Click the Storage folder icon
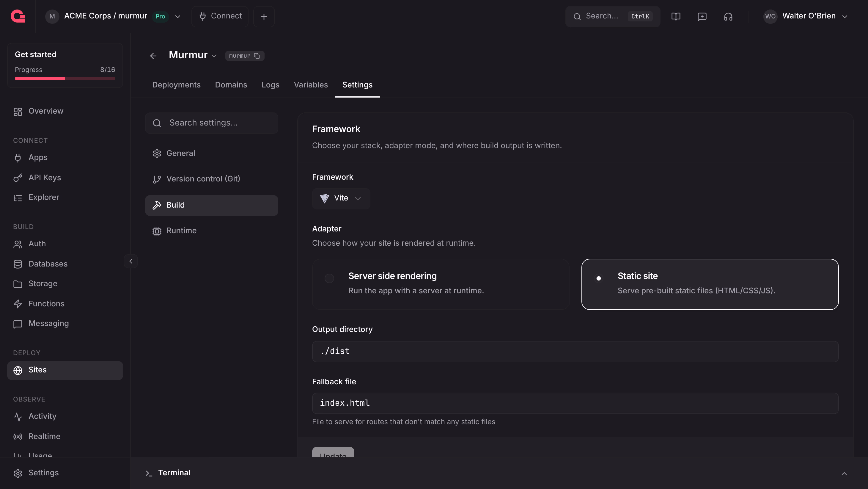Screen dimensions: 868x489 (x=18, y=284)
